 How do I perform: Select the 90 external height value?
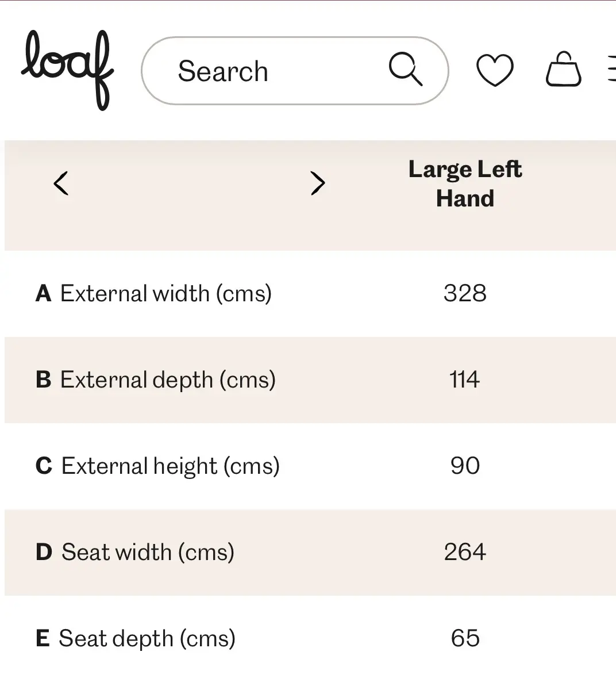(x=465, y=466)
